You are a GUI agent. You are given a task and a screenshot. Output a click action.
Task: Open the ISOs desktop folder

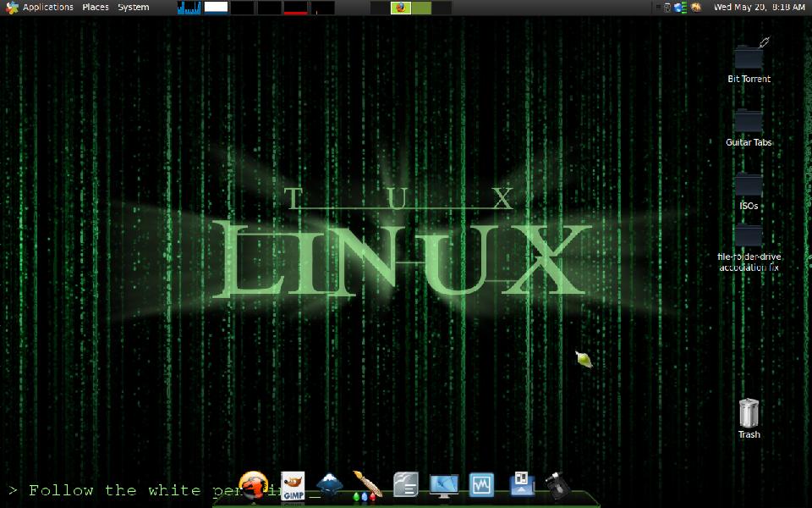click(749, 185)
